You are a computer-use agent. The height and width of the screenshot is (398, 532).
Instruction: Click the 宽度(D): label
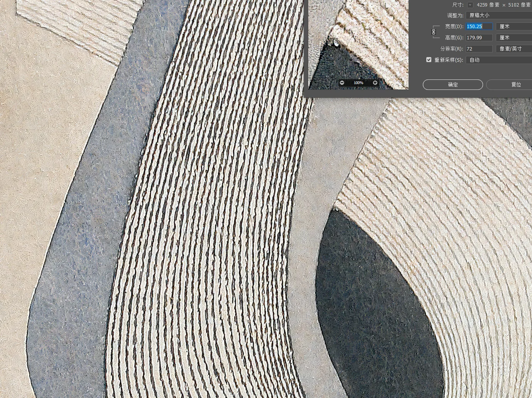[x=454, y=27]
